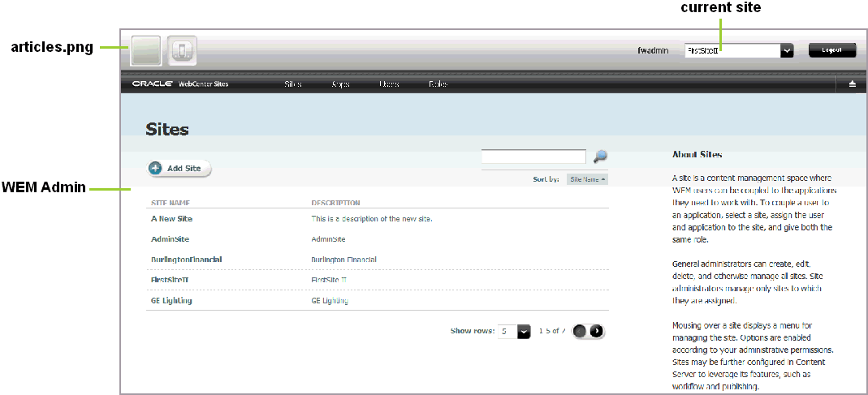Viewport: 868px width, 395px height.
Task: Click the '1-5 of 7' pagination count
Action: (552, 332)
